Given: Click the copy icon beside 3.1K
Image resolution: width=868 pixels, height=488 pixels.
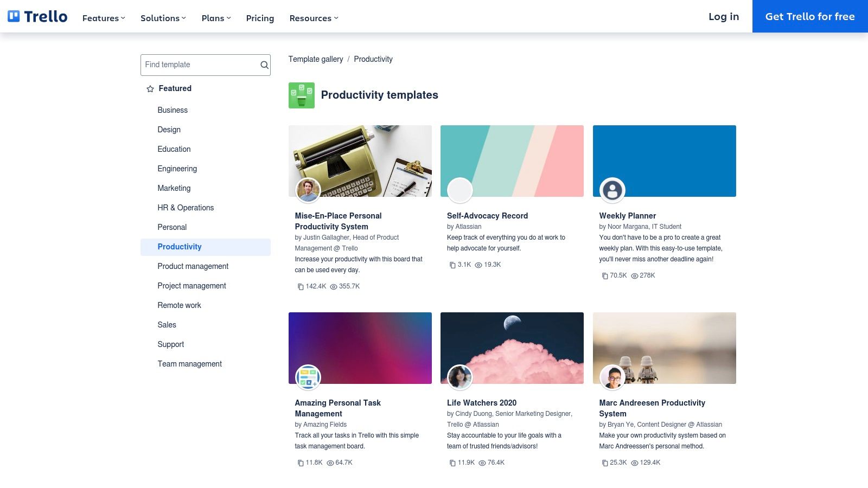Looking at the screenshot, I should coord(452,265).
